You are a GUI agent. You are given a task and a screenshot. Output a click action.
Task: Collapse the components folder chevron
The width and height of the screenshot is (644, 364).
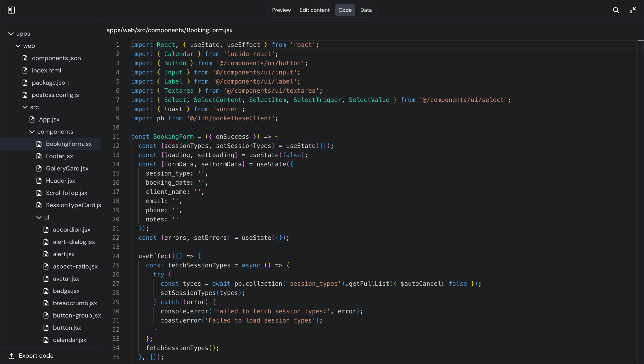(x=32, y=132)
